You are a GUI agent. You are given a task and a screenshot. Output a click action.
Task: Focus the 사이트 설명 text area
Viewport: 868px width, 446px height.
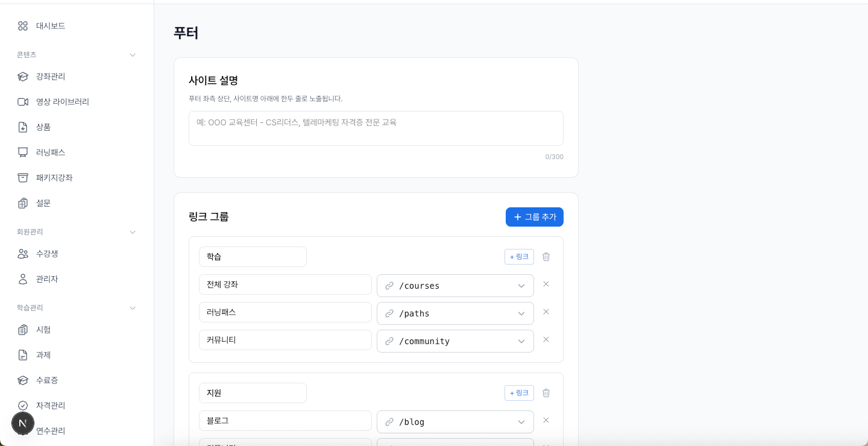pos(376,128)
